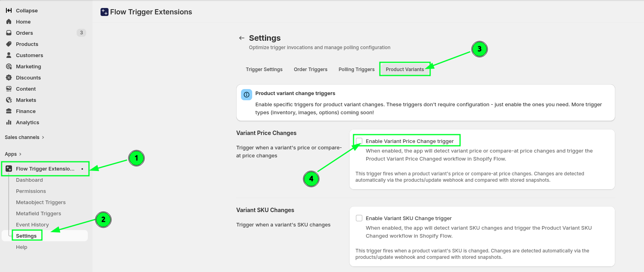Select the Trigger Settings tab
This screenshot has height=272, width=644.
pos(264,69)
